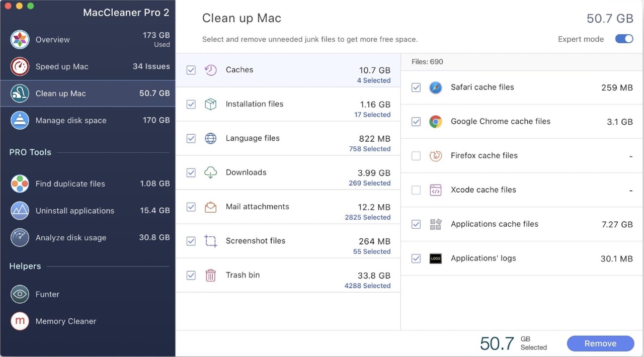The height and width of the screenshot is (357, 644).
Task: Click the Screenshot files crop icon
Action: click(x=211, y=241)
